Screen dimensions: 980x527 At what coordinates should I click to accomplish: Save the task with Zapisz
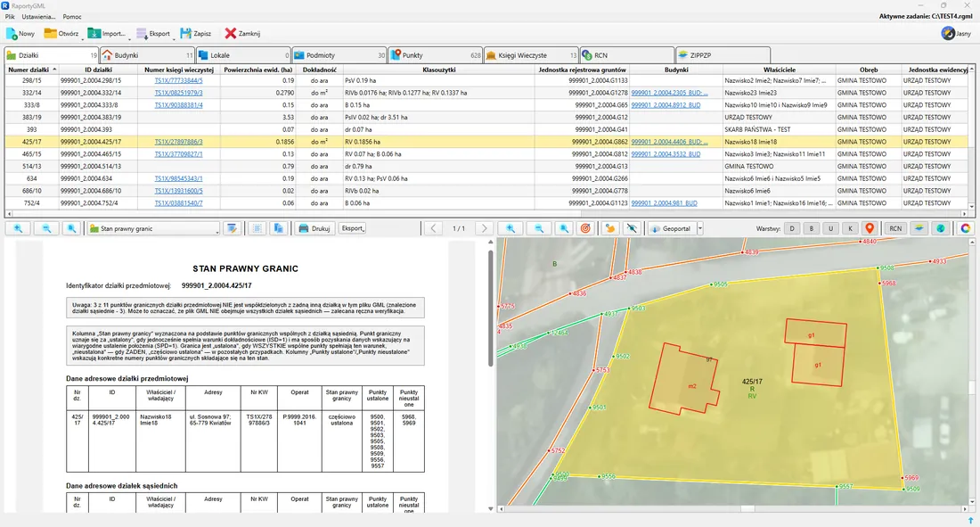[196, 34]
